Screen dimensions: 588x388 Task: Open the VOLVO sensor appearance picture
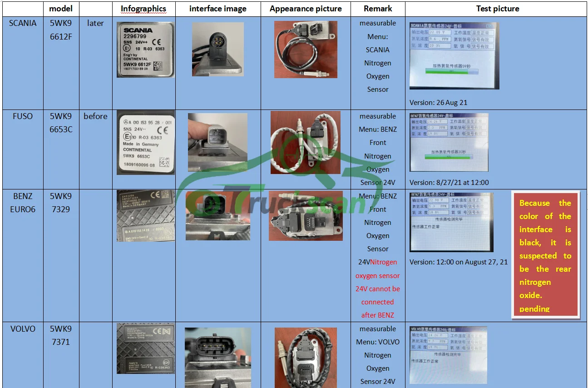[306, 358]
